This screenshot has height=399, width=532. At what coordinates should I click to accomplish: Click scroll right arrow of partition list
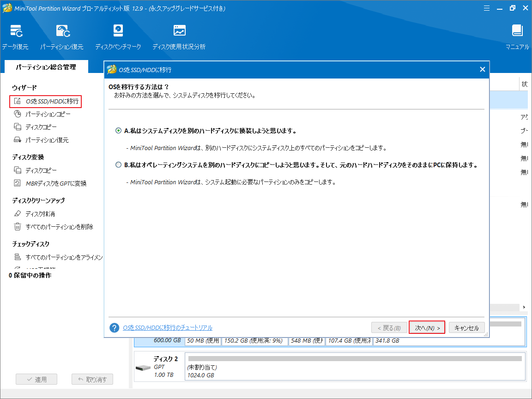point(524,307)
